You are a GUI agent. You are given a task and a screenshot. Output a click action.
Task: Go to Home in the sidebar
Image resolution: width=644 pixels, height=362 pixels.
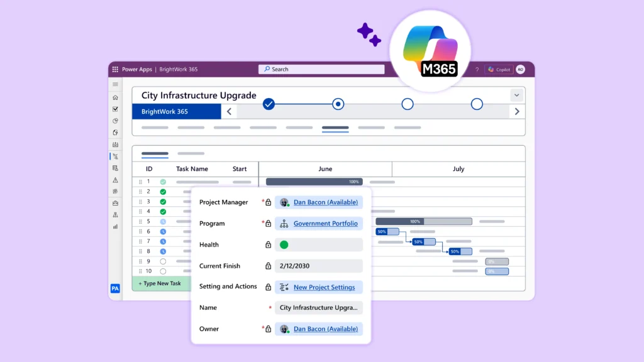[116, 97]
